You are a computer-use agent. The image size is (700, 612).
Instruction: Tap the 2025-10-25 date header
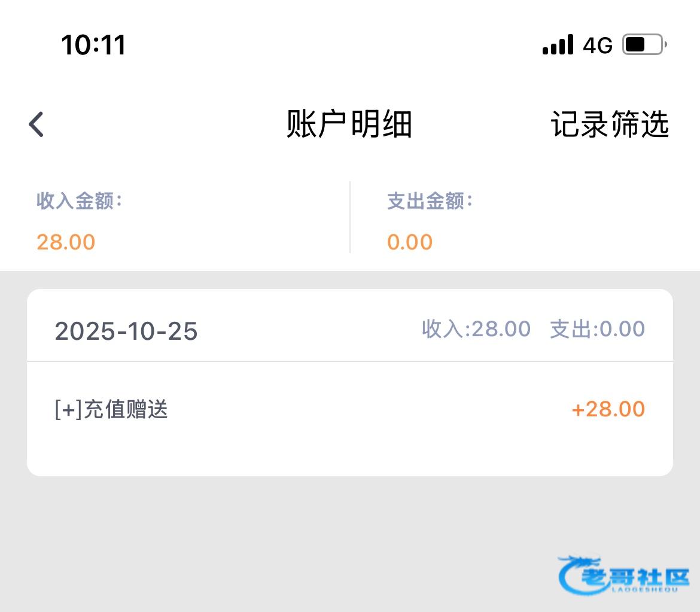coord(126,331)
